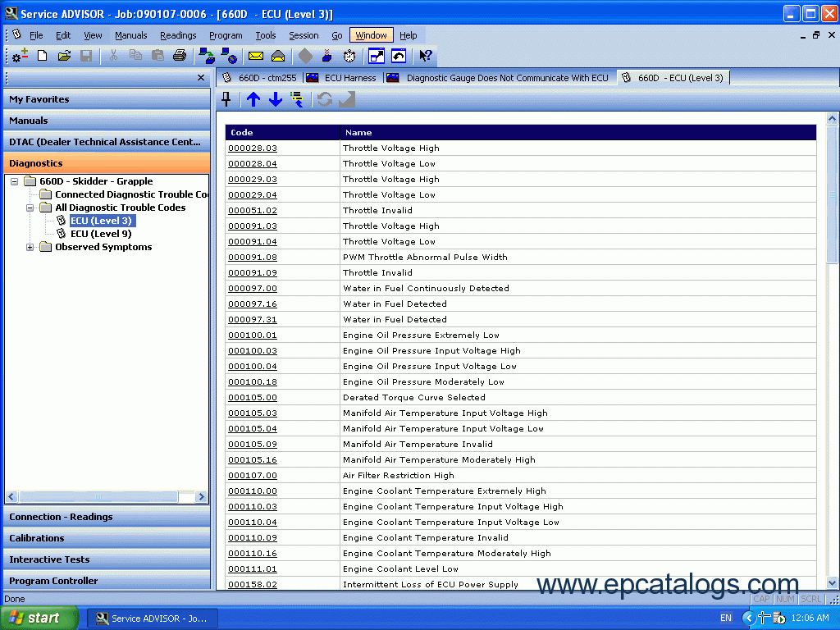The width and height of the screenshot is (840, 630).
Task: Click the Copy icon in the toolbar
Action: click(x=136, y=56)
